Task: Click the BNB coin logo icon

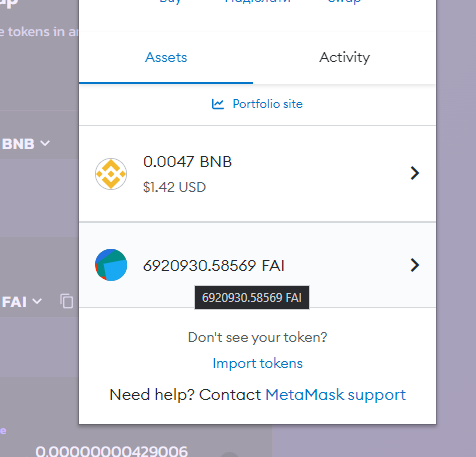Action: [111, 174]
